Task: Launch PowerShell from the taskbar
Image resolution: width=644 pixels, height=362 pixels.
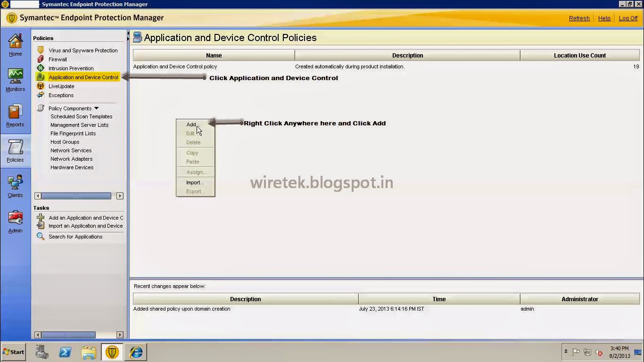Action: point(65,352)
